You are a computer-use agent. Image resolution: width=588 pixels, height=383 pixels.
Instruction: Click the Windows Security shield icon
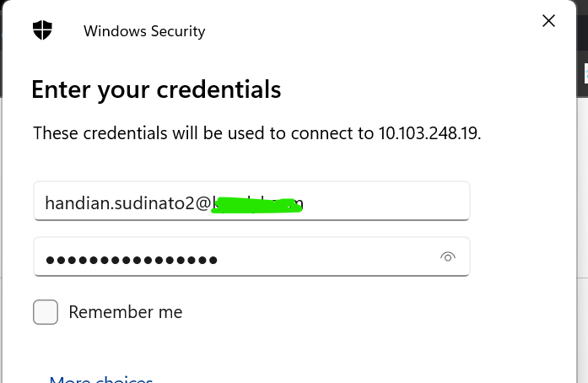[x=42, y=30]
